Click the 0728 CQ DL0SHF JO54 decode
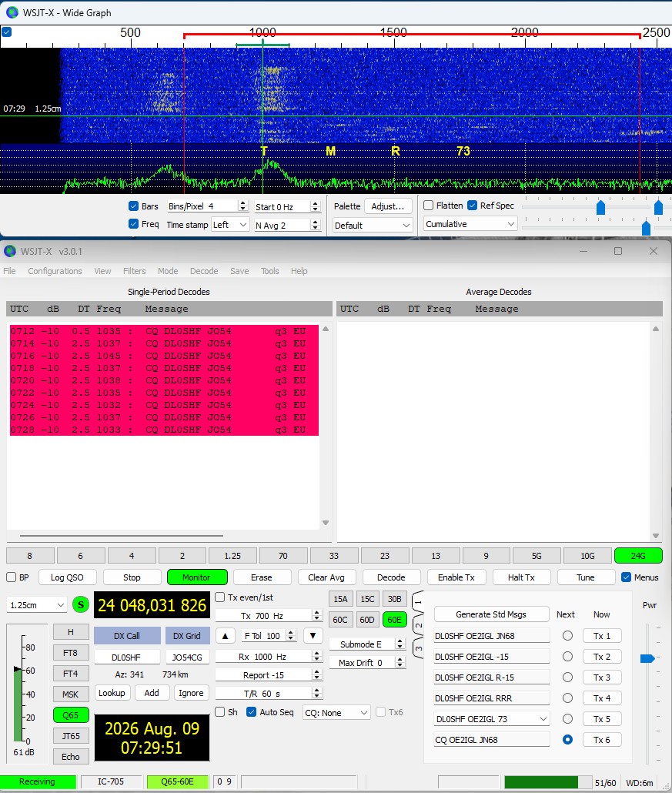Image resolution: width=672 pixels, height=793 pixels. click(164, 430)
